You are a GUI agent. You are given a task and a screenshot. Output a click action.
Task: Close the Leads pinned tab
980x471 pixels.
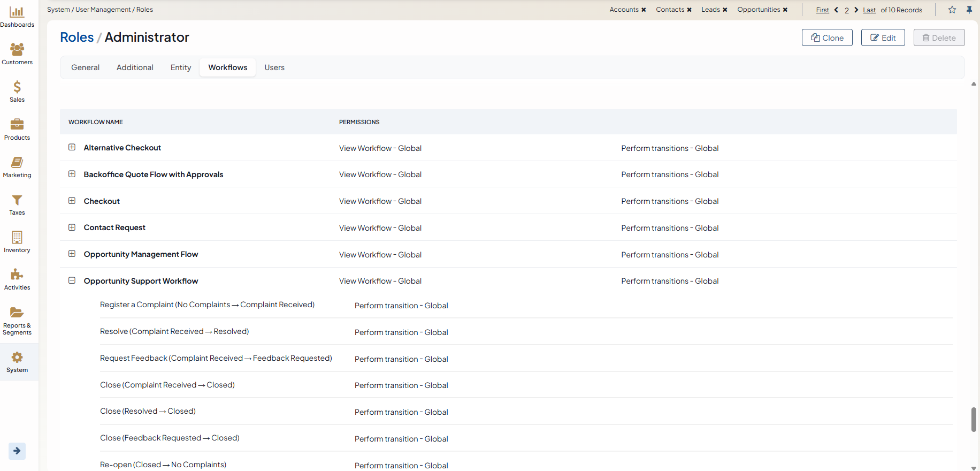pos(725,10)
